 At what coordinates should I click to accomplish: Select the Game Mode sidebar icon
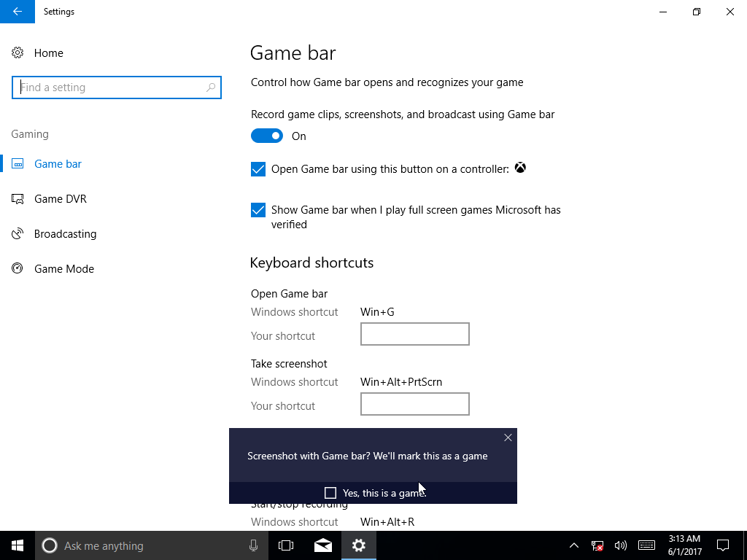(x=18, y=268)
